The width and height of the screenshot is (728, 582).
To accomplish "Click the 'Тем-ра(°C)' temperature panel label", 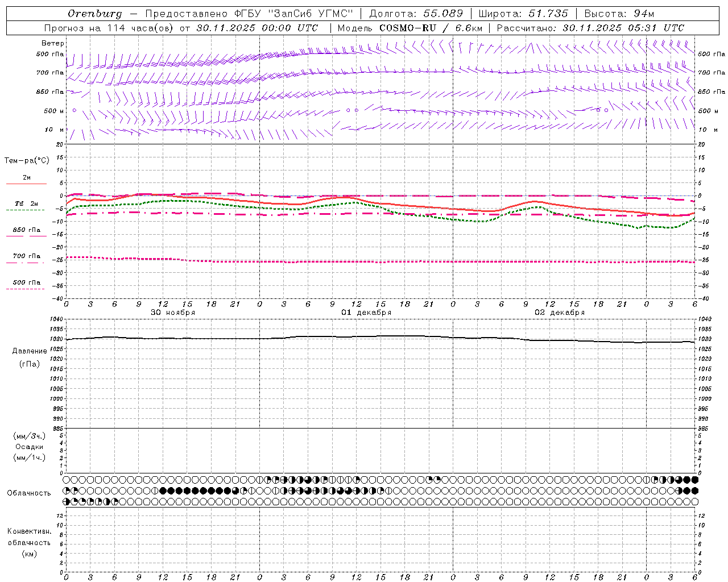I will click(x=27, y=160).
